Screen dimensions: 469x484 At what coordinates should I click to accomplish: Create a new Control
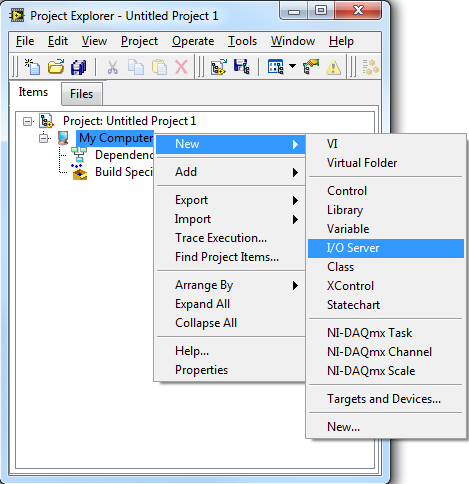(x=386, y=191)
